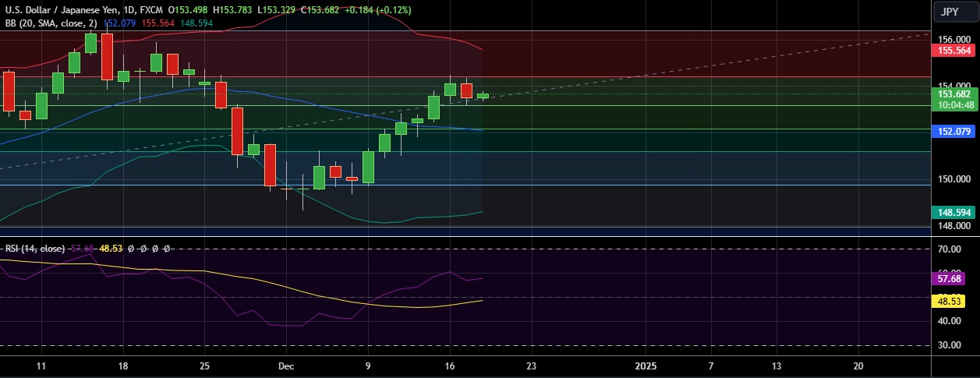Click the date 25 on the time axis
Screen dimensions: 980x378
point(204,366)
